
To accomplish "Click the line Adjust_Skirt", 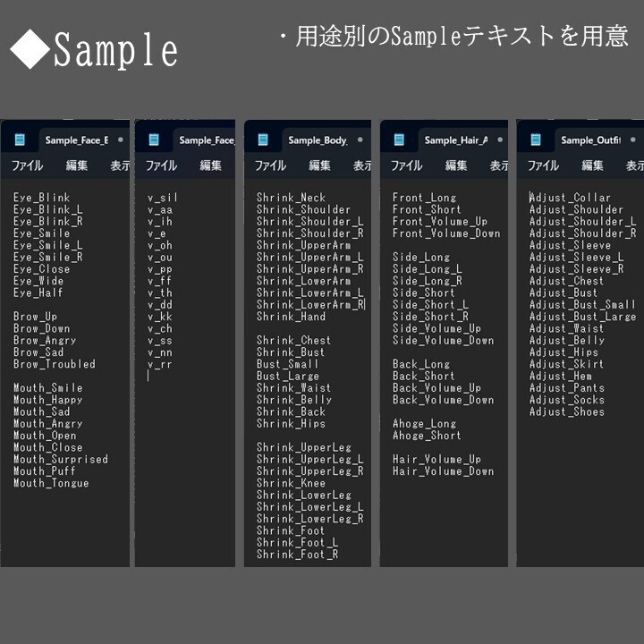I will [x=567, y=364].
